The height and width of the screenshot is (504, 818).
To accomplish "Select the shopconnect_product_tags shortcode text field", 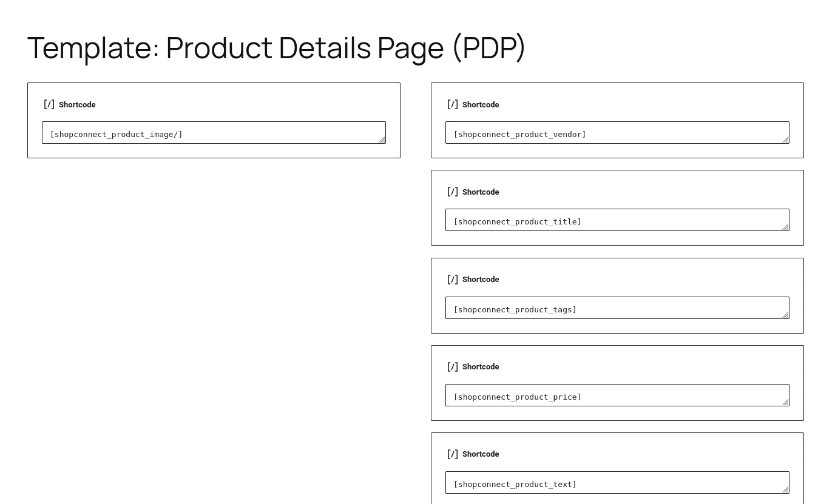I will [617, 307].
